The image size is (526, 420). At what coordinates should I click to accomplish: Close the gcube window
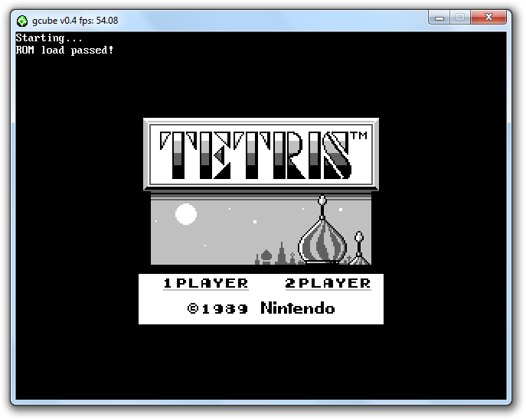[x=488, y=17]
